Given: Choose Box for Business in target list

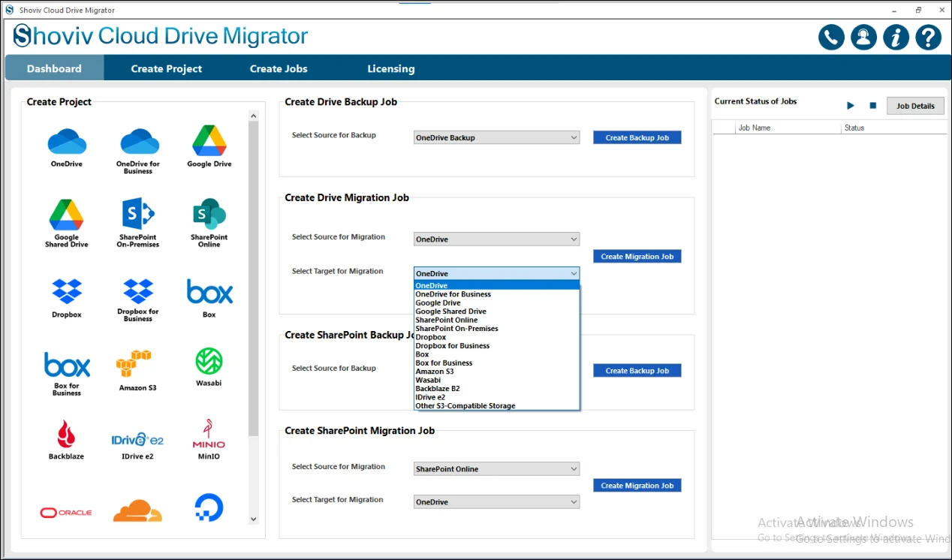Looking at the screenshot, I should click(496, 363).
